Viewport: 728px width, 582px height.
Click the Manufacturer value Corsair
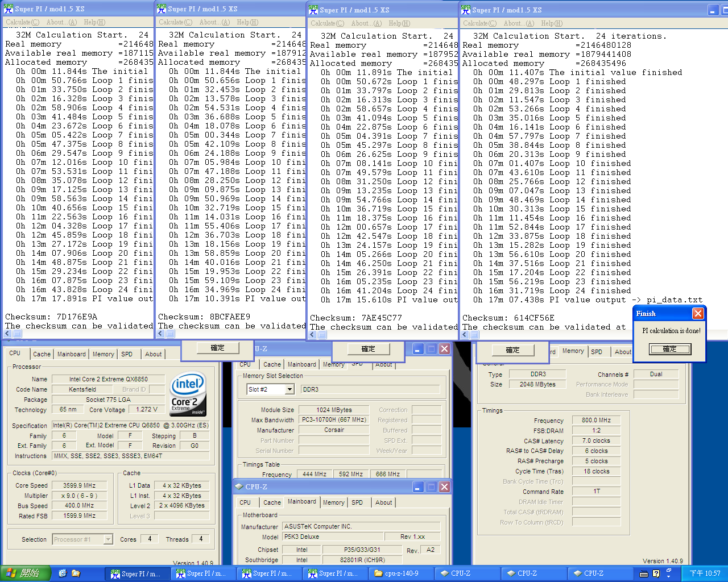pyautogui.click(x=334, y=430)
